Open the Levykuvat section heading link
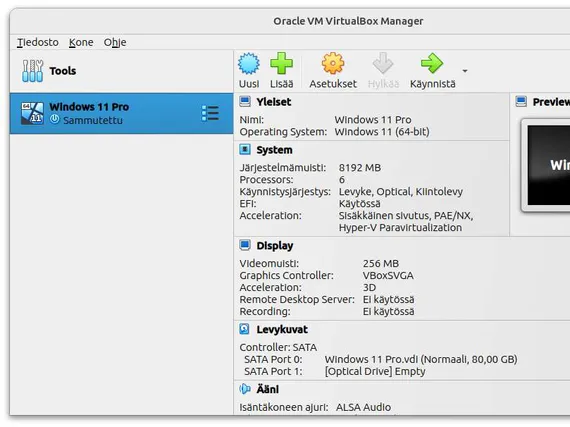This screenshot has width=570, height=427. [282, 330]
